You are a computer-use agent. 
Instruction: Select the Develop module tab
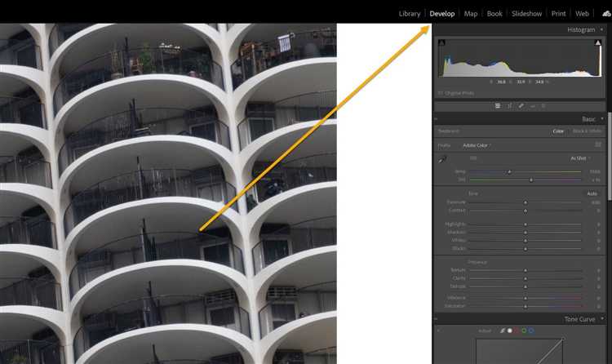tap(441, 14)
